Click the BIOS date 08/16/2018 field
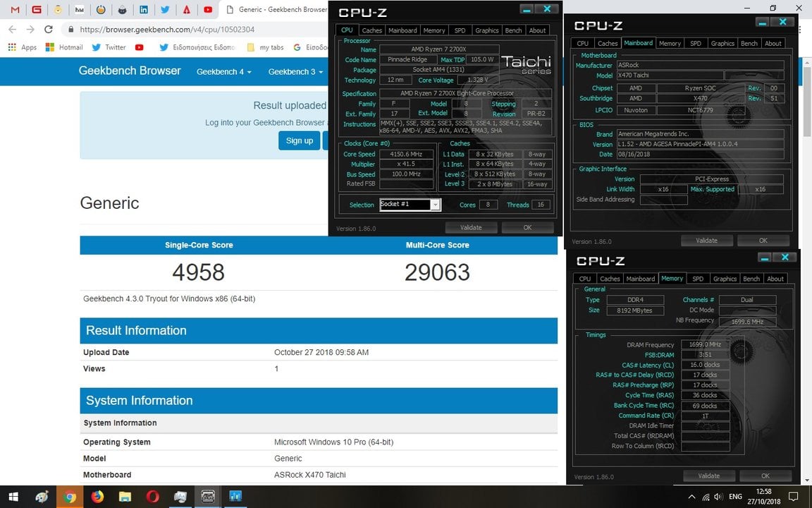812x508 pixels. click(700, 155)
